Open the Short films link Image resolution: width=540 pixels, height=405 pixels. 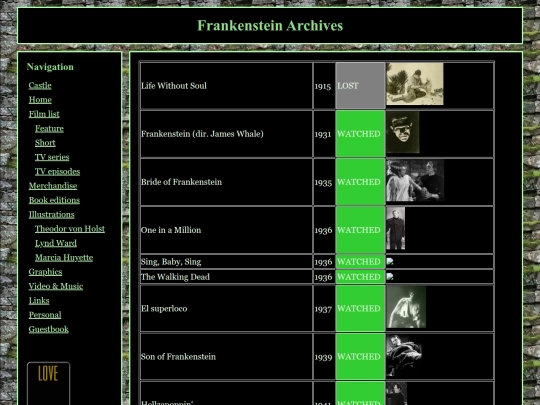point(45,143)
